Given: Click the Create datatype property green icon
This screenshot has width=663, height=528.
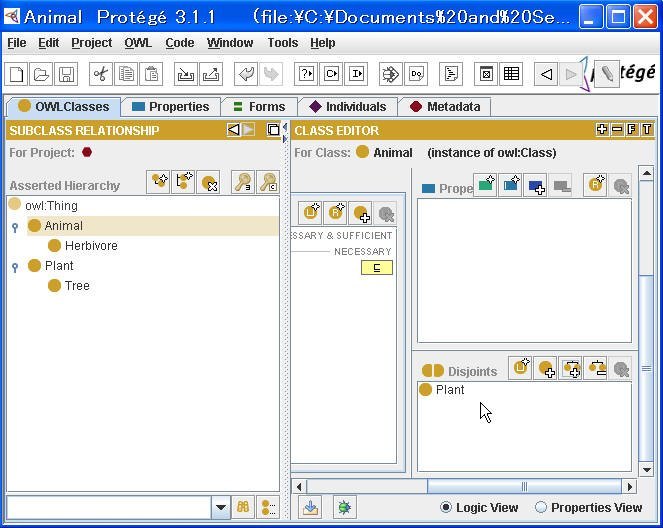Looking at the screenshot, I should click(x=485, y=185).
